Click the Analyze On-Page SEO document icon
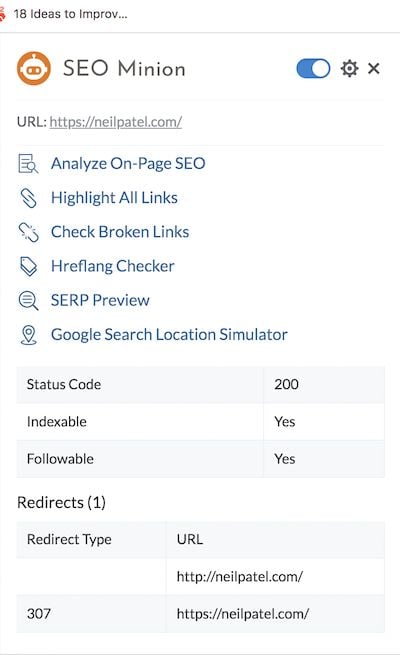Viewport: 400px width, 655px height. tap(28, 163)
